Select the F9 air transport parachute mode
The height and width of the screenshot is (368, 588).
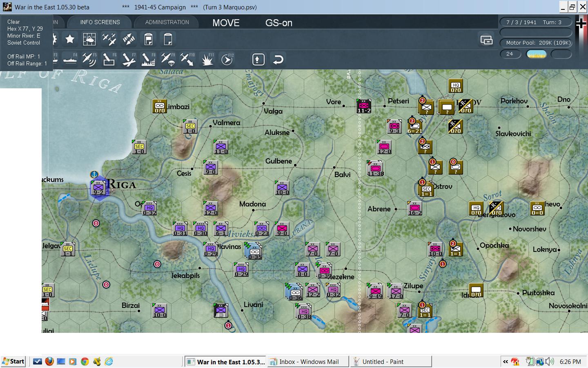coord(167,60)
